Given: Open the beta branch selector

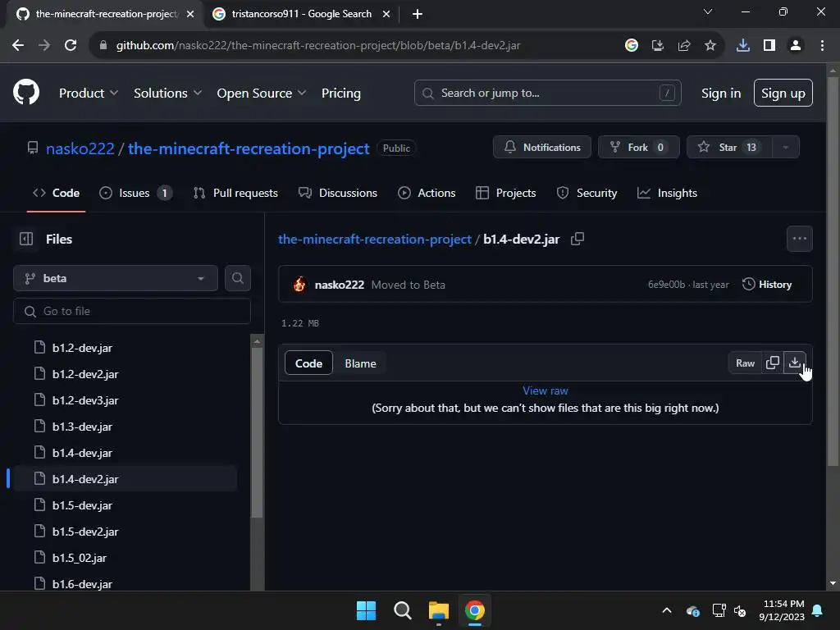Looking at the screenshot, I should click(x=116, y=278).
